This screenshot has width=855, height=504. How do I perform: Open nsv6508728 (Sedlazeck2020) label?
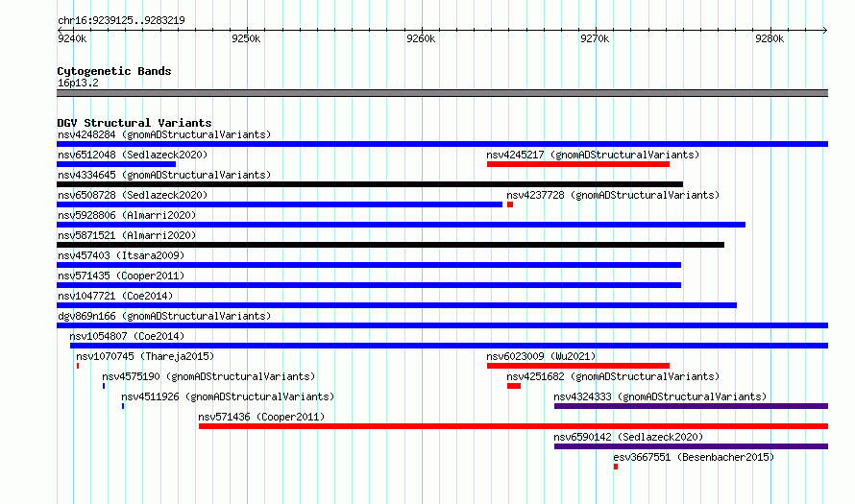133,195
